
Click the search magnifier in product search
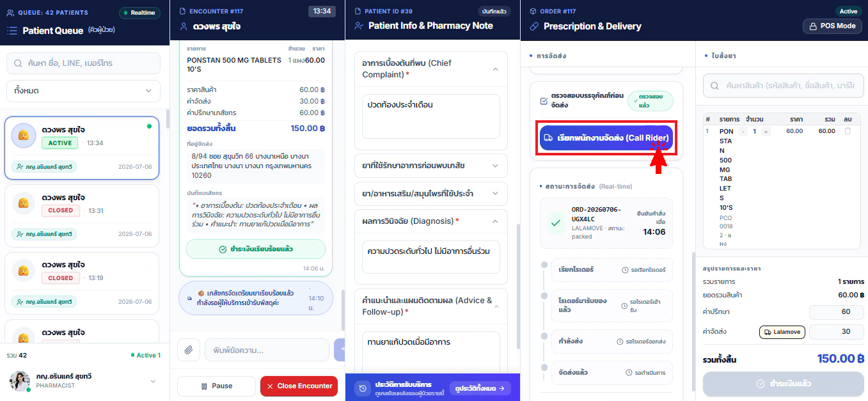[716, 85]
